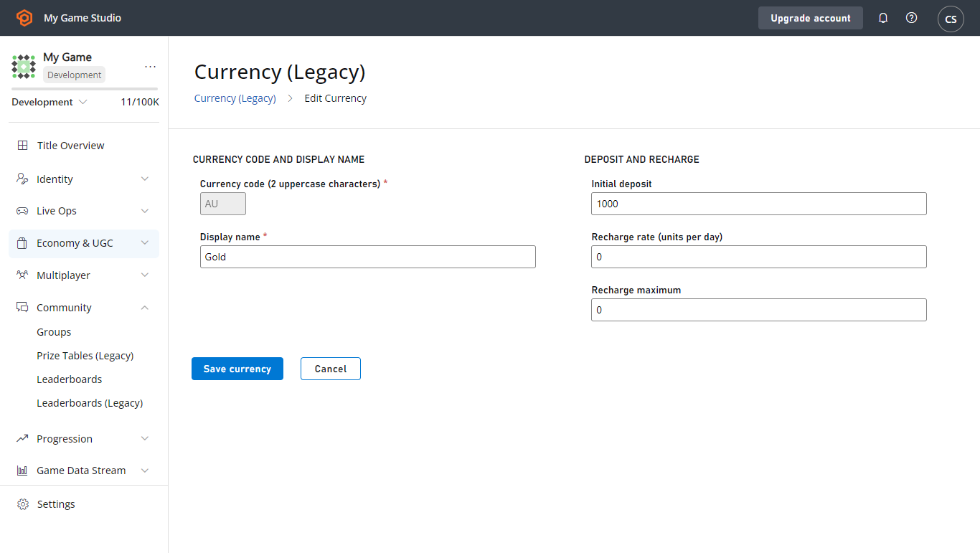
Task: Click the Development tag badge
Action: 75,75
